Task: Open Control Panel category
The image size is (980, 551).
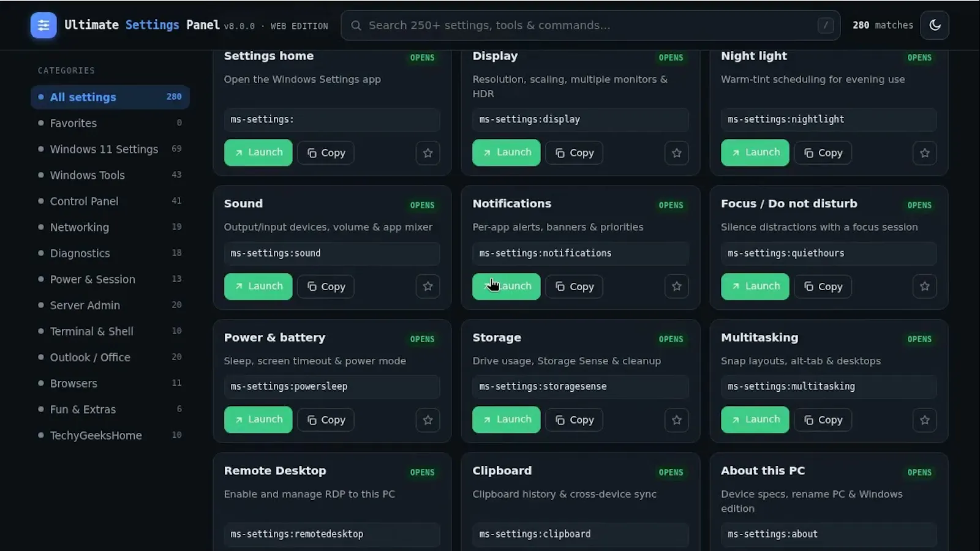Action: point(110,201)
